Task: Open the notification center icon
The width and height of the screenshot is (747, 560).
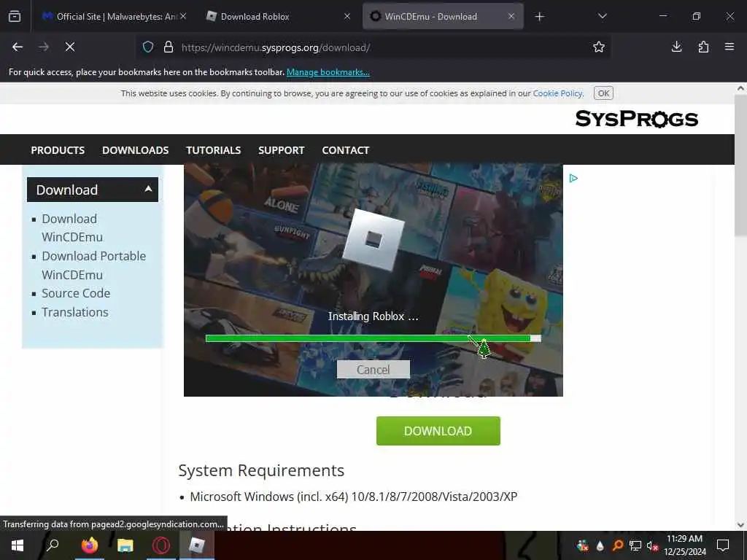Action: tap(723, 545)
